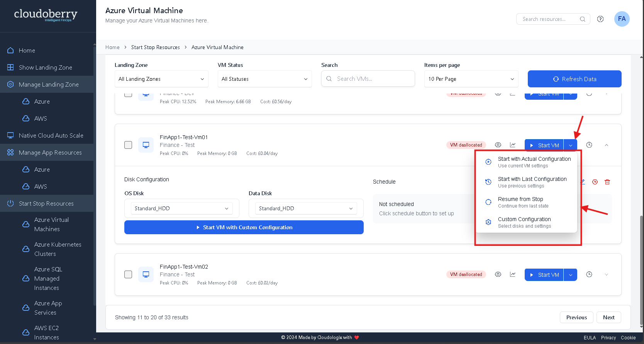Choose Start with Actual Configuration
The width and height of the screenshot is (644, 344).
point(527,162)
